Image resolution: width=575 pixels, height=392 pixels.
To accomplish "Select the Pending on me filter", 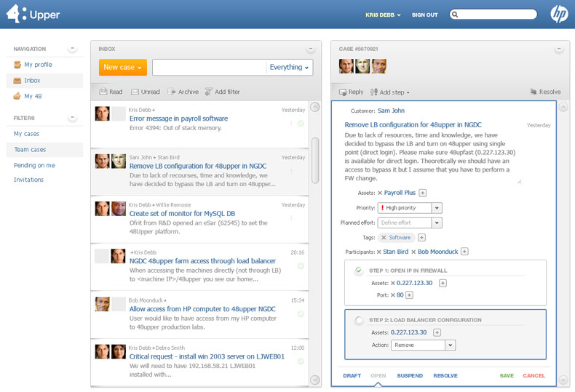I will pos(34,165).
